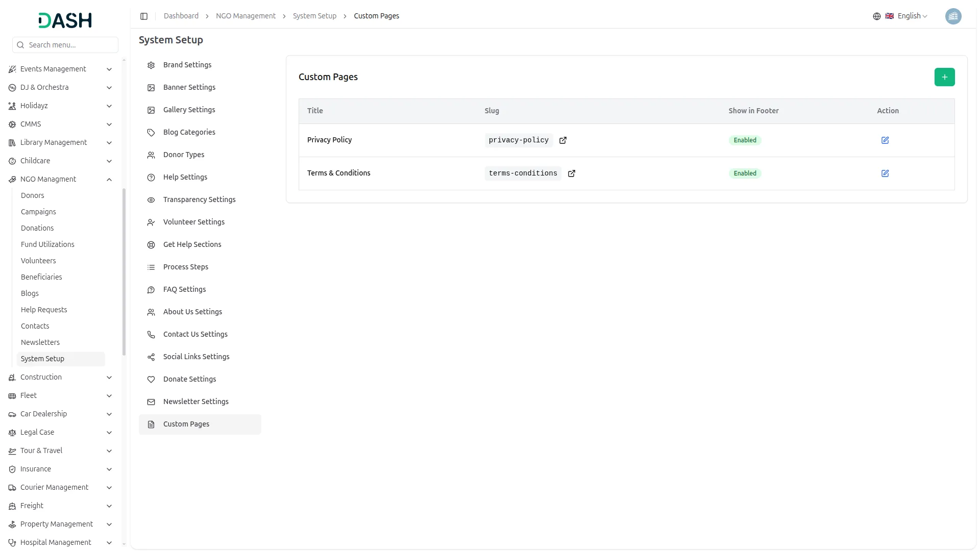Click the globe language icon
Viewport: 980px width, 551px height.
click(x=876, y=16)
